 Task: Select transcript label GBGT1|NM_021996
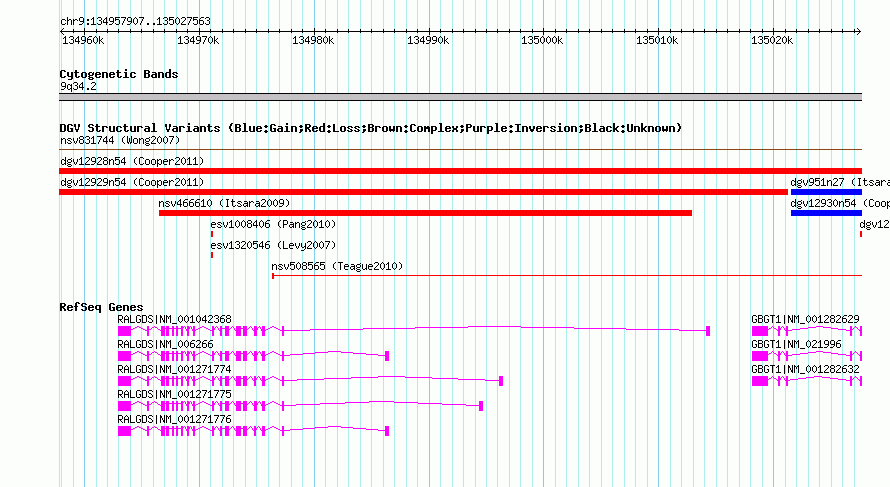point(796,345)
